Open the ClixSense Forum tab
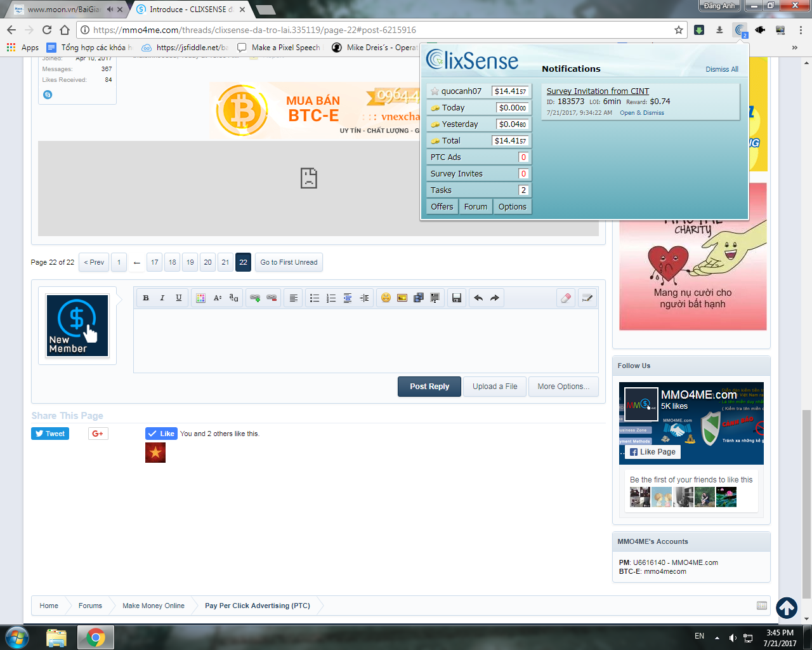The height and width of the screenshot is (650, 812). (476, 207)
